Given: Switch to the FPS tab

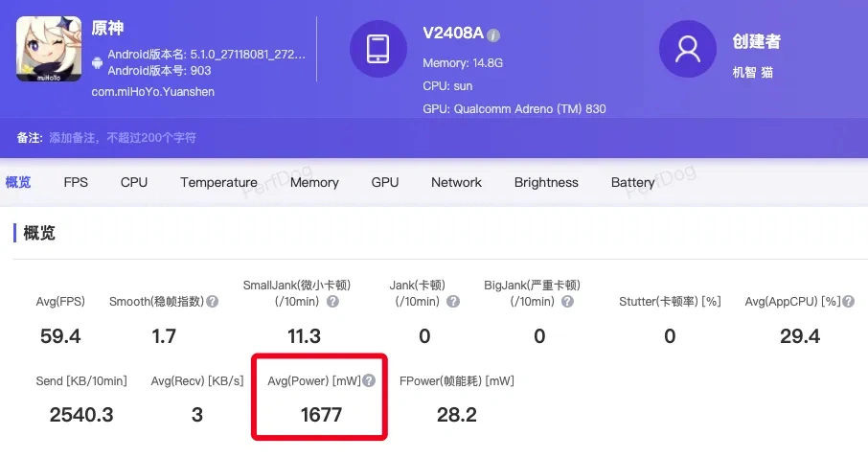Looking at the screenshot, I should point(76,182).
